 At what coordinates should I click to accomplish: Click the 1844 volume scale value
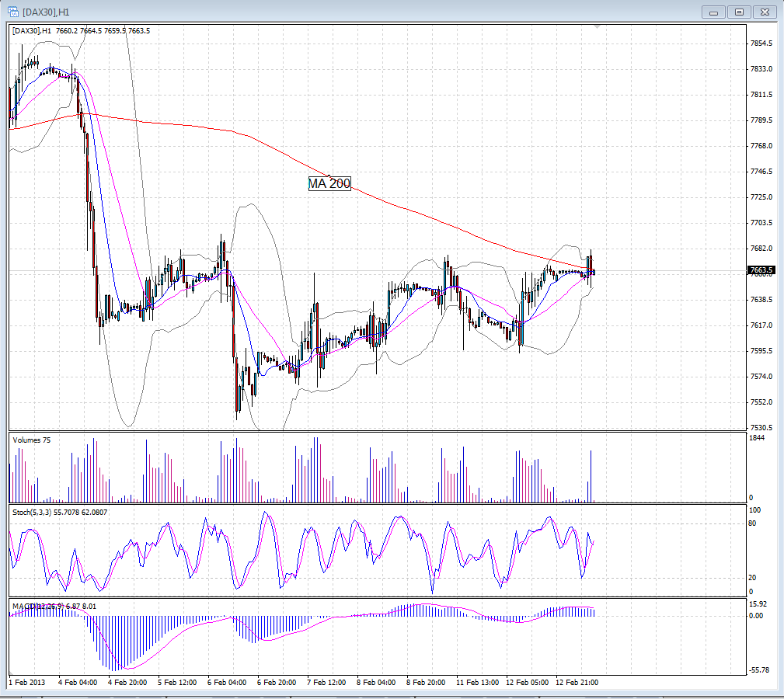757,438
